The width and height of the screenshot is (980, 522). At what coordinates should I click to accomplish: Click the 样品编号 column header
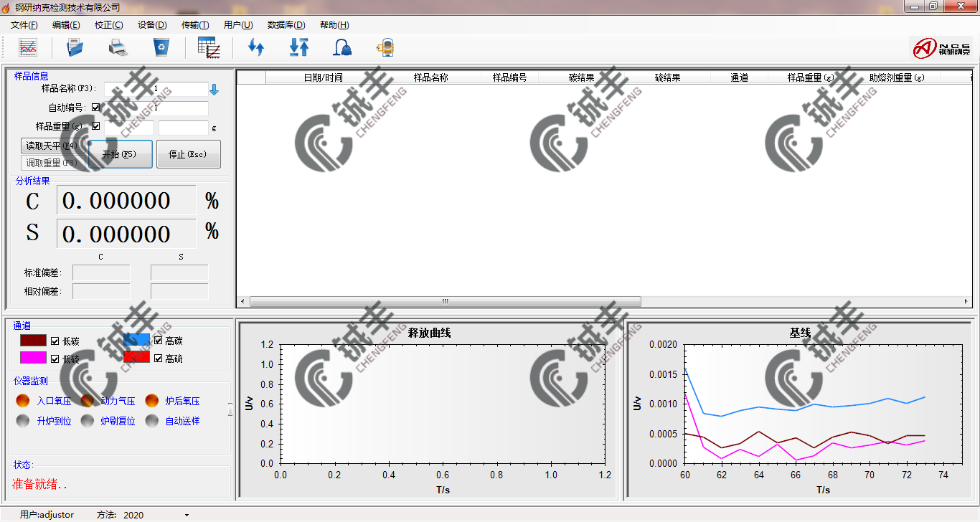509,77
